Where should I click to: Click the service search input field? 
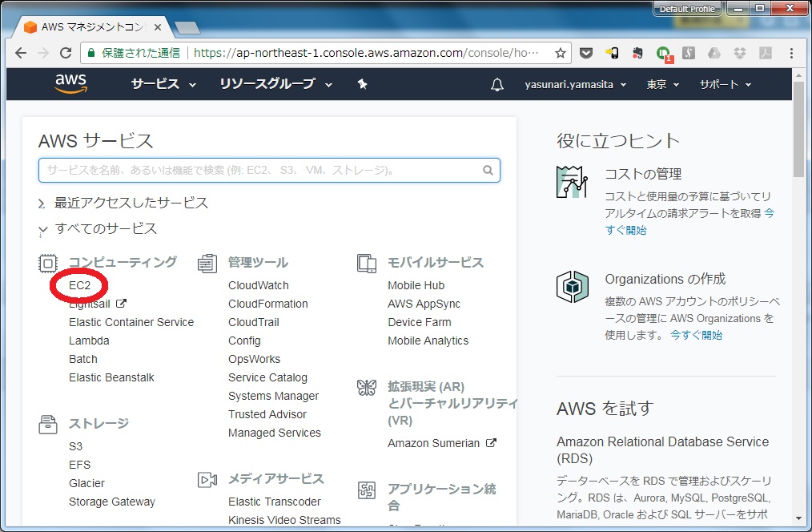point(269,170)
